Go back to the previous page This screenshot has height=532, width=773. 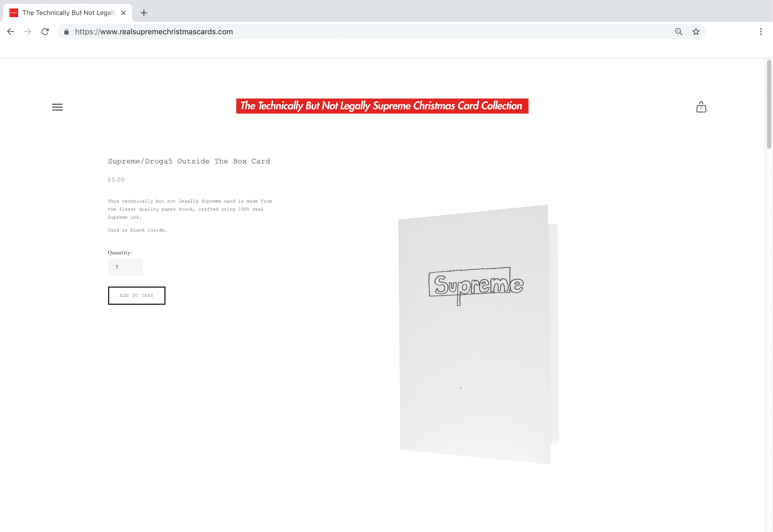[x=11, y=32]
